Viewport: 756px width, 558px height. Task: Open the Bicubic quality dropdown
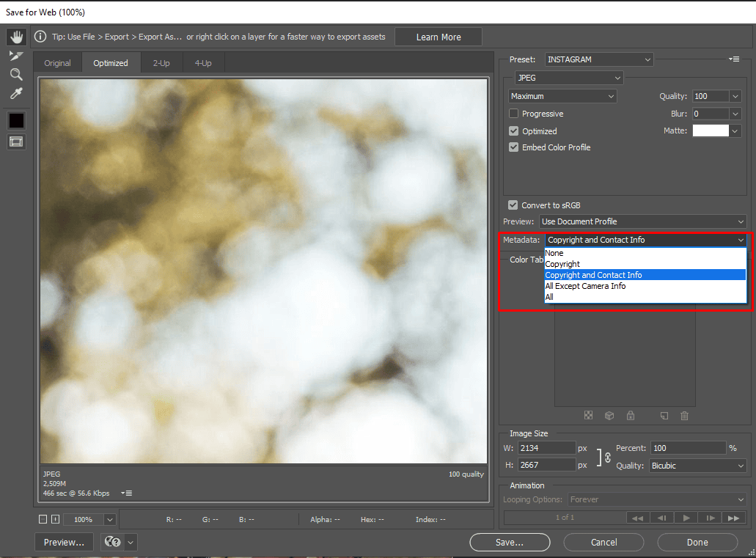coord(697,466)
